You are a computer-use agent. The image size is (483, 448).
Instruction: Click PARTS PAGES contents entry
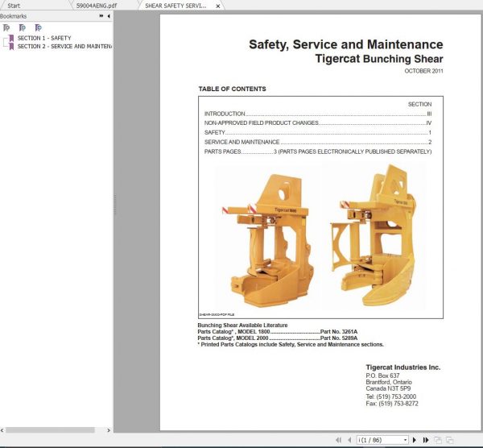[x=318, y=151]
